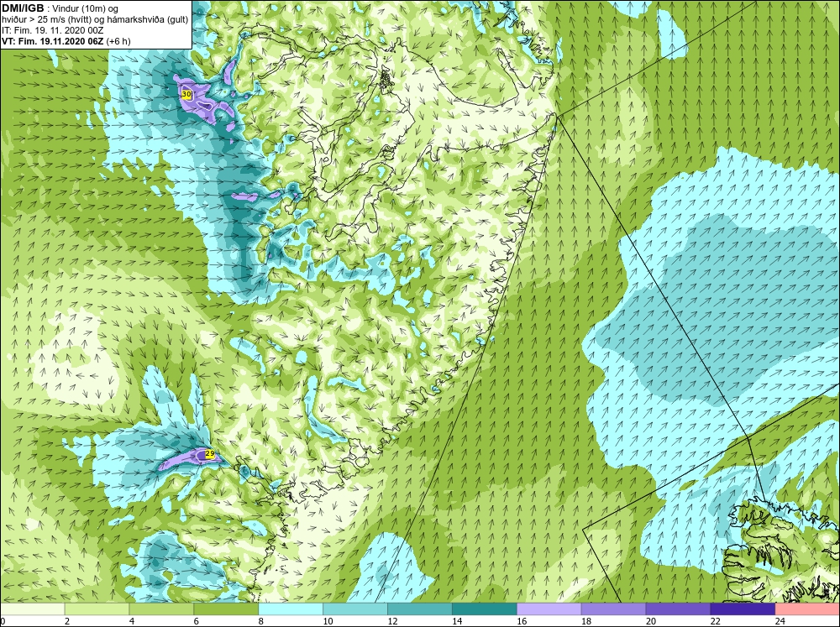840x627 pixels.
Task: Click the DMI/IGB title text
Action: [x=23, y=8]
